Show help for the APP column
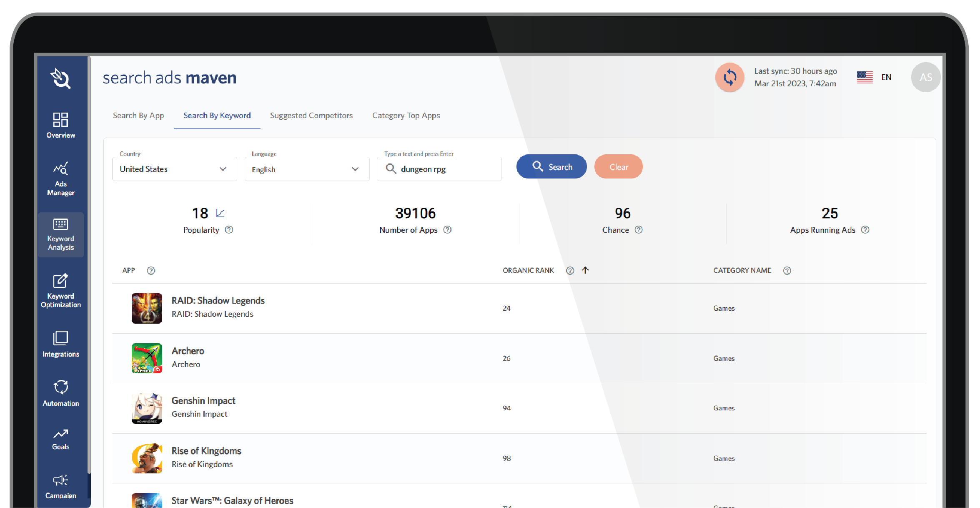 point(151,271)
